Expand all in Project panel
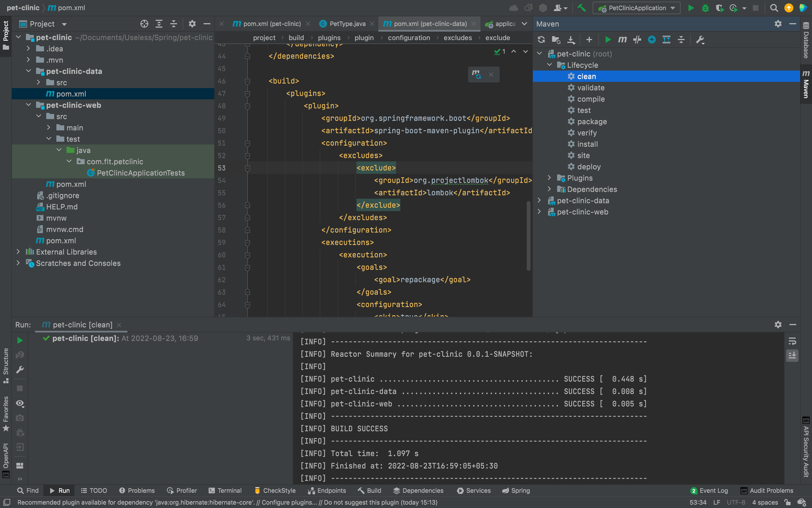 click(x=159, y=24)
